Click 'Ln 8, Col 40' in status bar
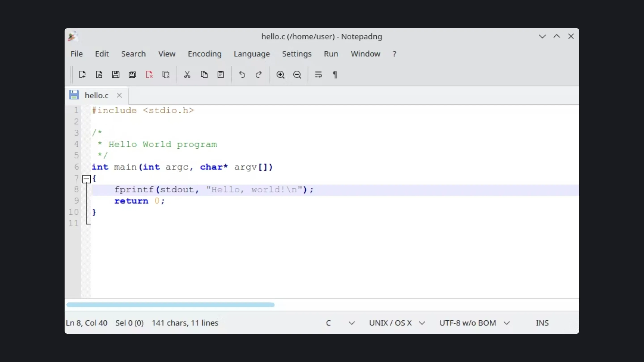The image size is (644, 362). tap(87, 323)
